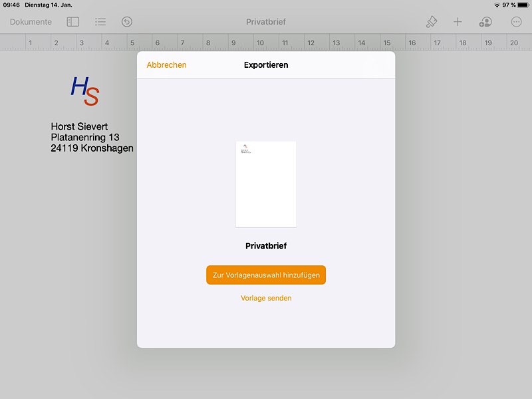This screenshot has width=532, height=399.
Task: Tap the ruler at the 10 mark
Action: tap(260, 43)
